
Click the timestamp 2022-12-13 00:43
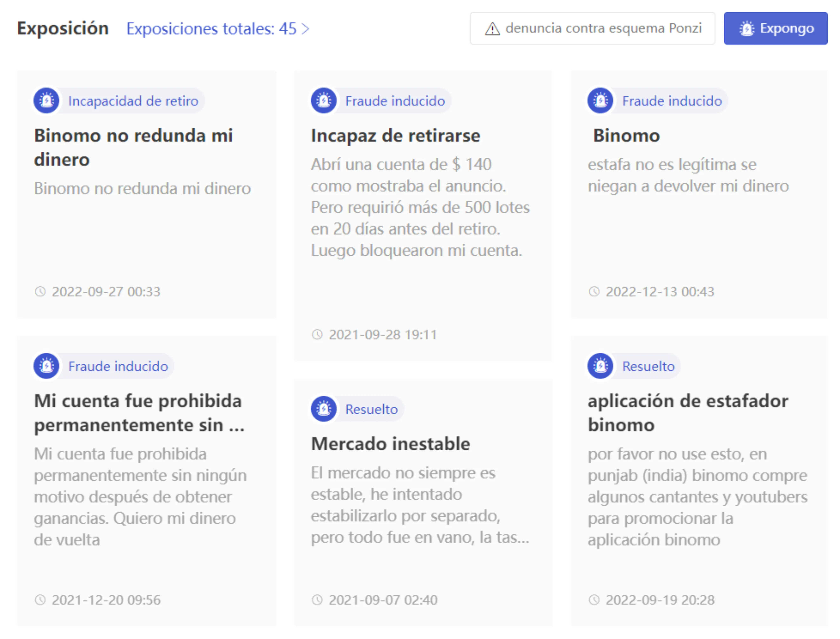tap(660, 292)
